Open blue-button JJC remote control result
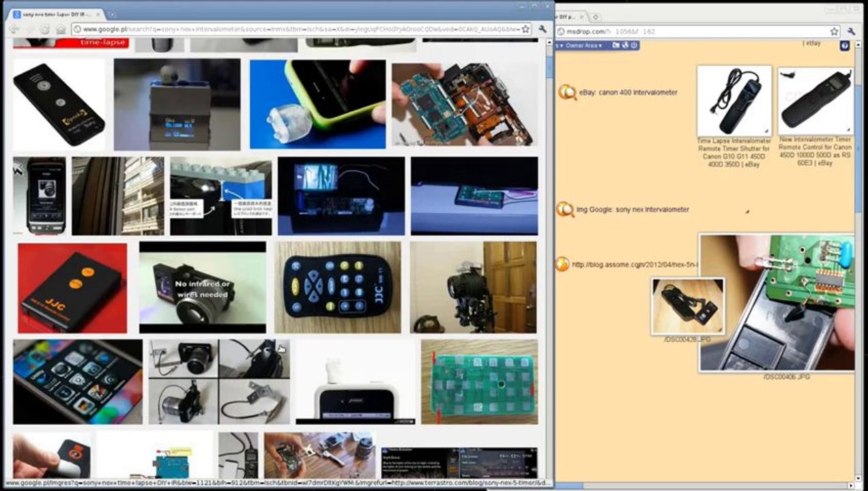This screenshot has height=491, width=868. coord(338,287)
